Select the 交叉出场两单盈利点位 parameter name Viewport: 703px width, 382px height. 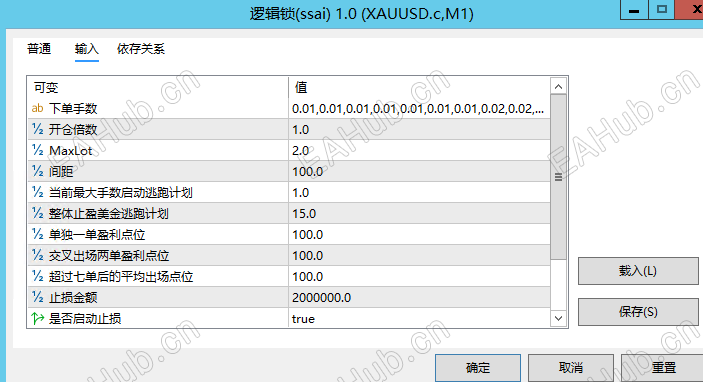click(x=109, y=256)
